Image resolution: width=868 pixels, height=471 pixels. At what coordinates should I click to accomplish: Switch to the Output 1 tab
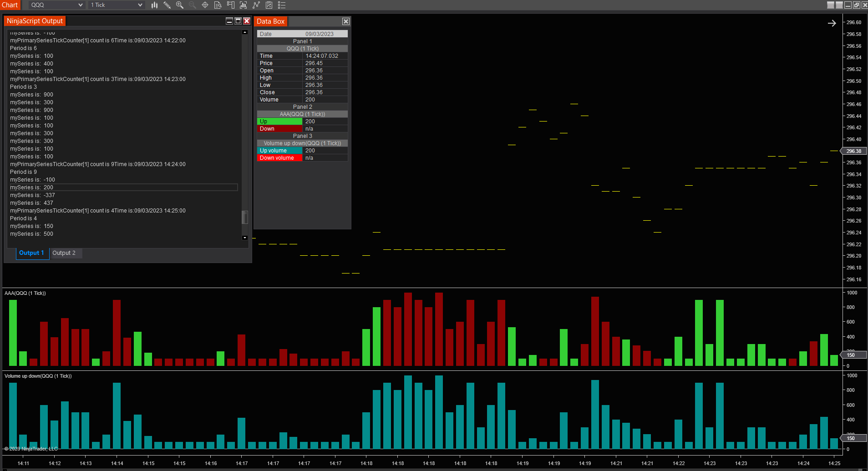pyautogui.click(x=32, y=253)
